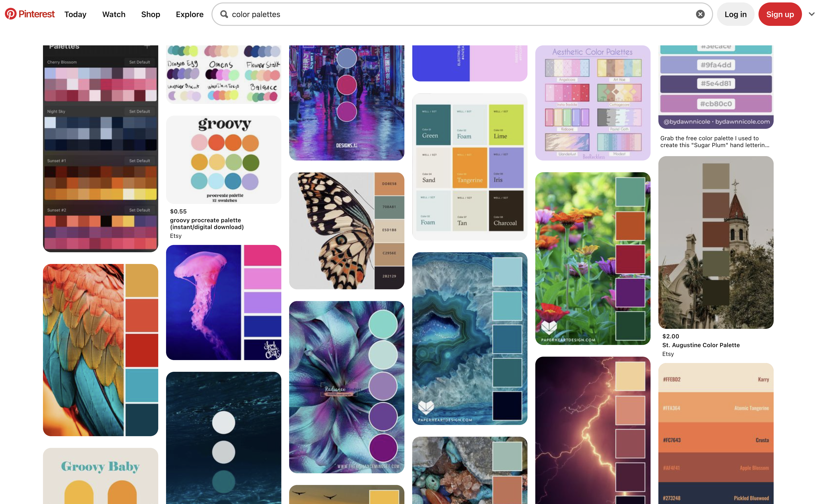Open the Aesthetic Color Palettes pin
The image size is (822, 504).
pos(592,103)
